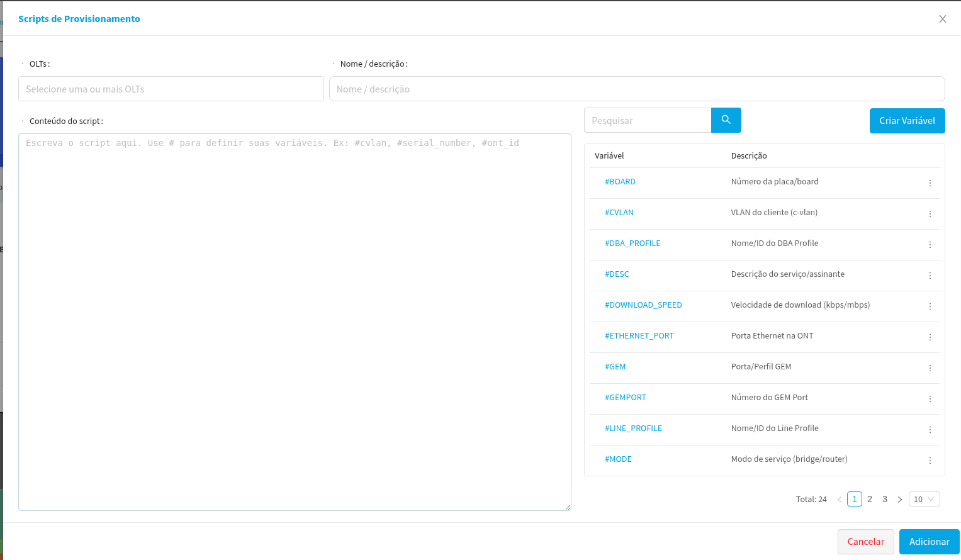Open three-dot menu for #DOWNLOAD_SPEED row

click(930, 306)
